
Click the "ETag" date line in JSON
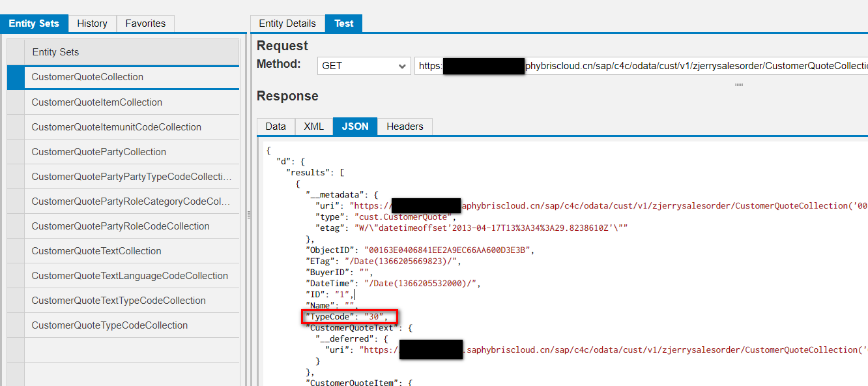point(384,261)
